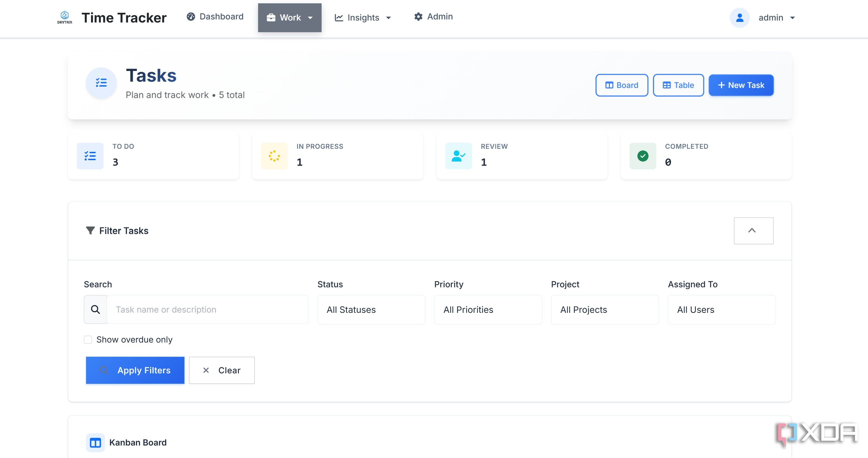Click the Filter Tasks funnel icon
Viewport: 868px width, 458px height.
pos(90,230)
